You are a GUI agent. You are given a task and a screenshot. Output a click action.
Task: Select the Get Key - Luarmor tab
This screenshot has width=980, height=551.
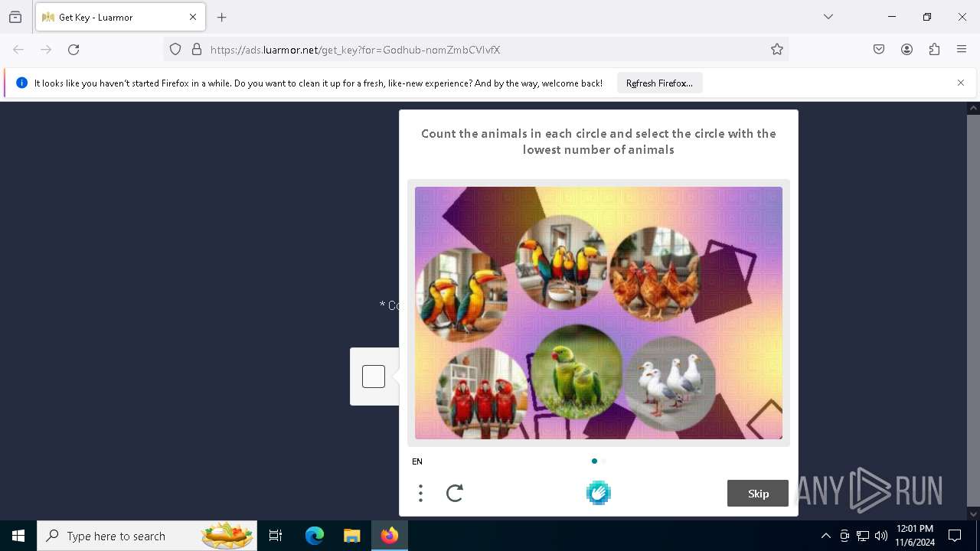120,17
